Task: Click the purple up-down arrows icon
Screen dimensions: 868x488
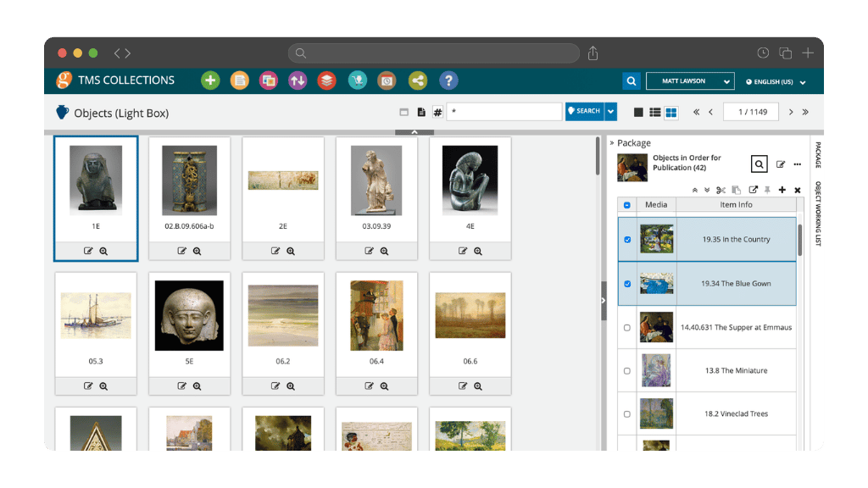Action: click(x=298, y=80)
